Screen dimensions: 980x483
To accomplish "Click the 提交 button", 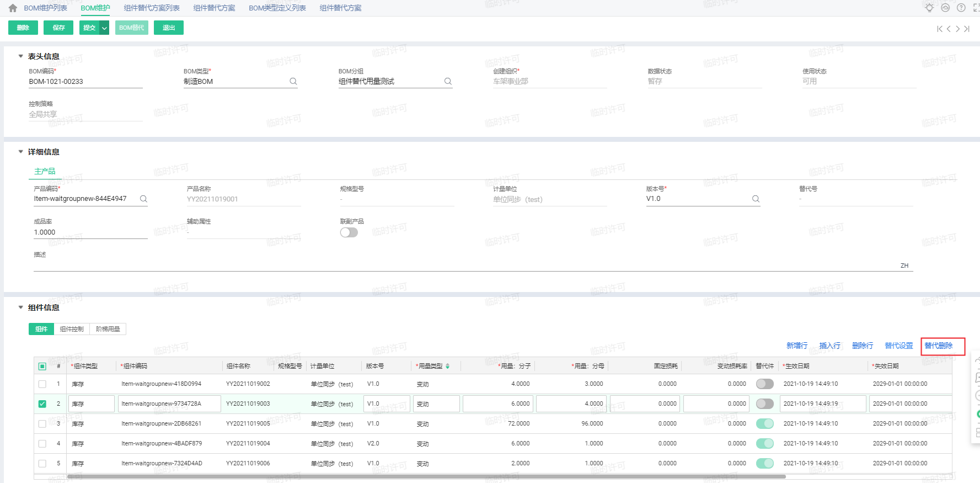I will pos(89,28).
